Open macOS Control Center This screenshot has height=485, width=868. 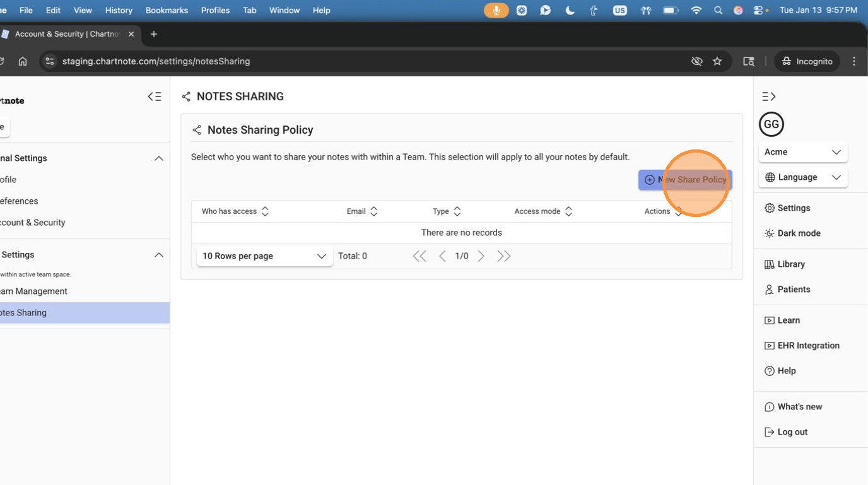click(759, 10)
